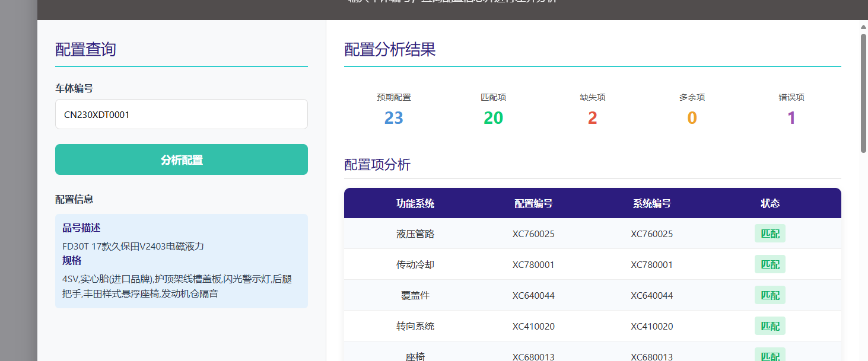Image resolution: width=868 pixels, height=361 pixels.
Task: Click 系统编号 XC640044 in 覆盖件 row
Action: 651,295
